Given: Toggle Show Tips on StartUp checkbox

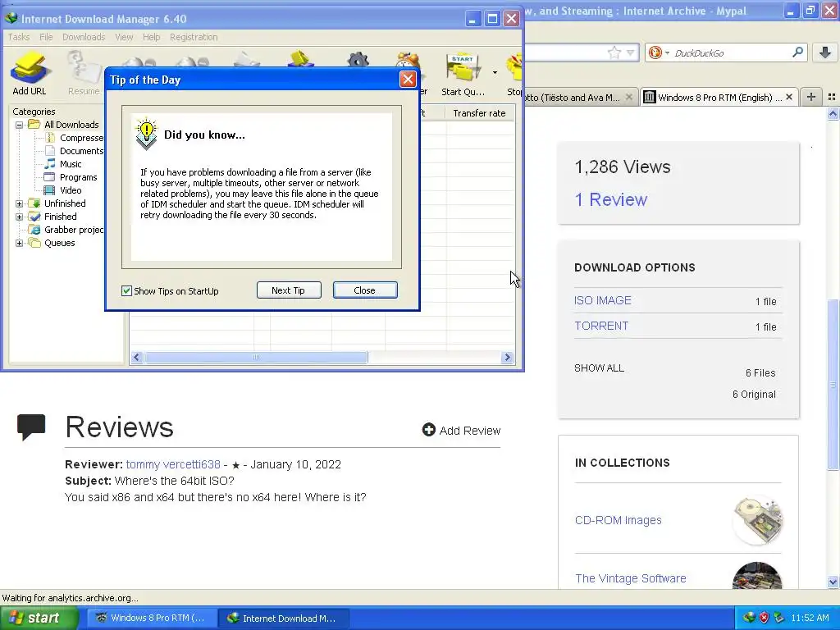Looking at the screenshot, I should click(126, 291).
